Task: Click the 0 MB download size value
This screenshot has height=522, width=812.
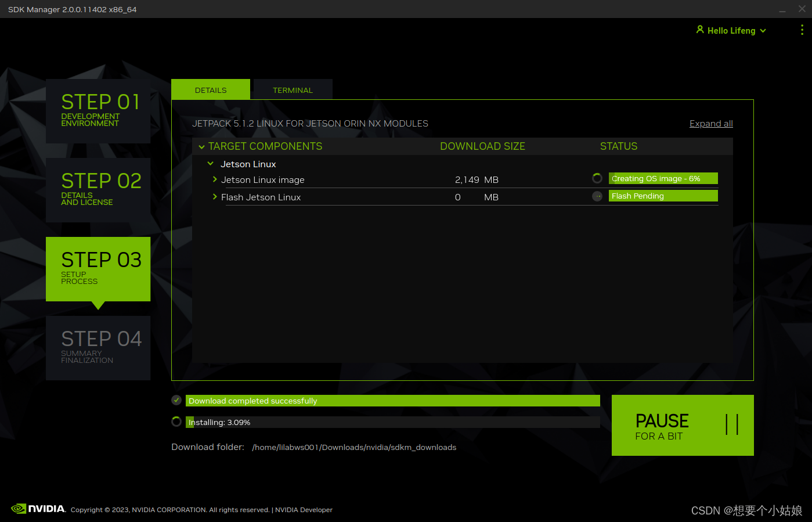Action: pos(477,197)
